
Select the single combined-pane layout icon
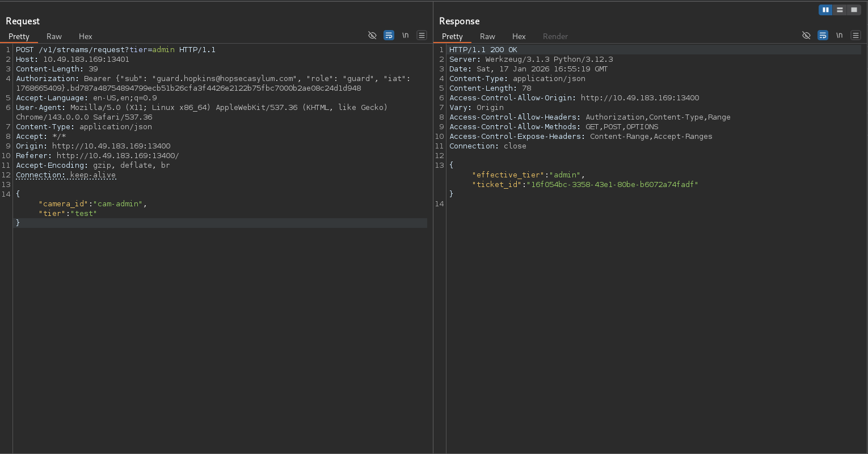tap(854, 10)
